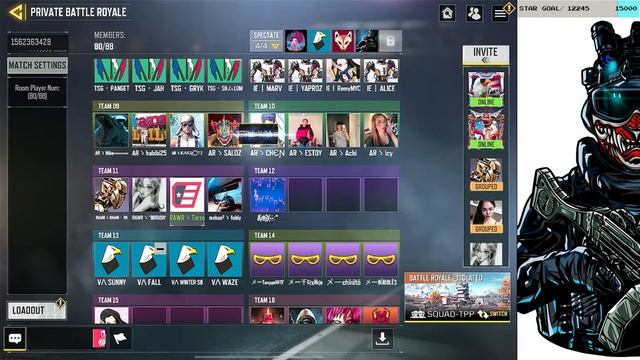Image resolution: width=640 pixels, height=360 pixels.
Task: Expand the Spectate 4/4 dropdown
Action: point(266,41)
